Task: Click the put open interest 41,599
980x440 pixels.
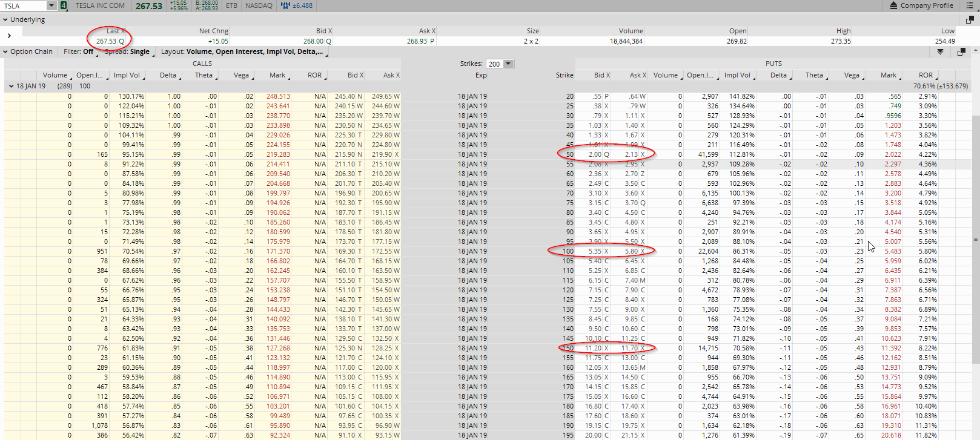Action: click(708, 154)
